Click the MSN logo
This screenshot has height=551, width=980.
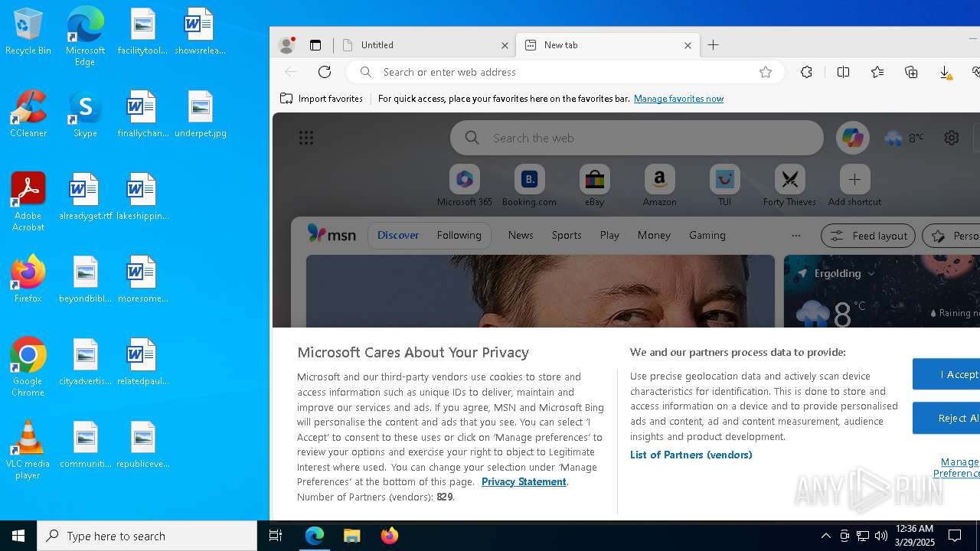point(332,234)
